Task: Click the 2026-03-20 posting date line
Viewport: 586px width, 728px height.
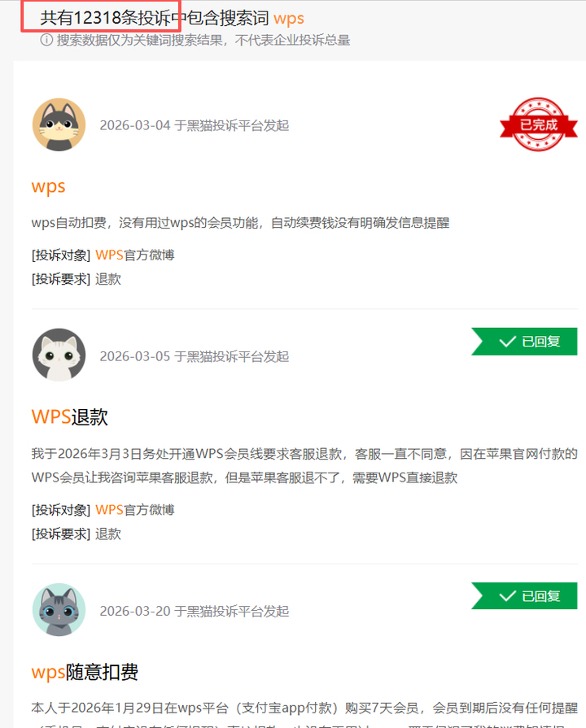Action: (195, 611)
